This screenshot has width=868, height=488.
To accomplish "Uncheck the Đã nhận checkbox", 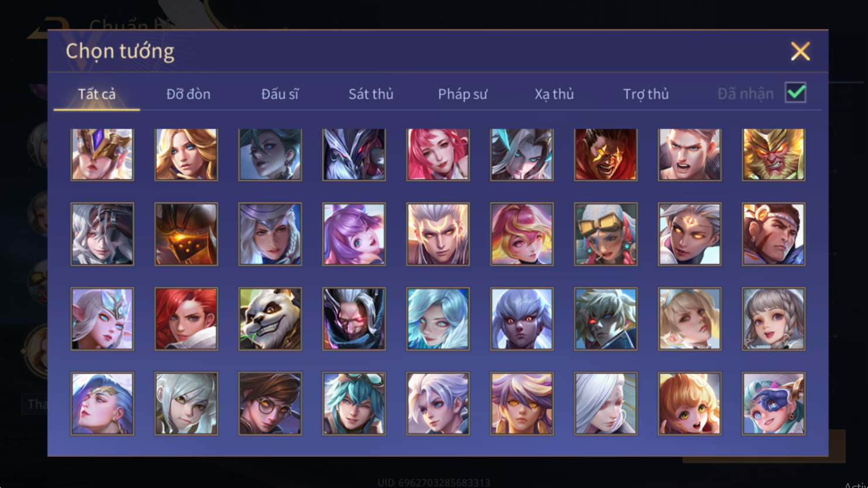I will [795, 92].
